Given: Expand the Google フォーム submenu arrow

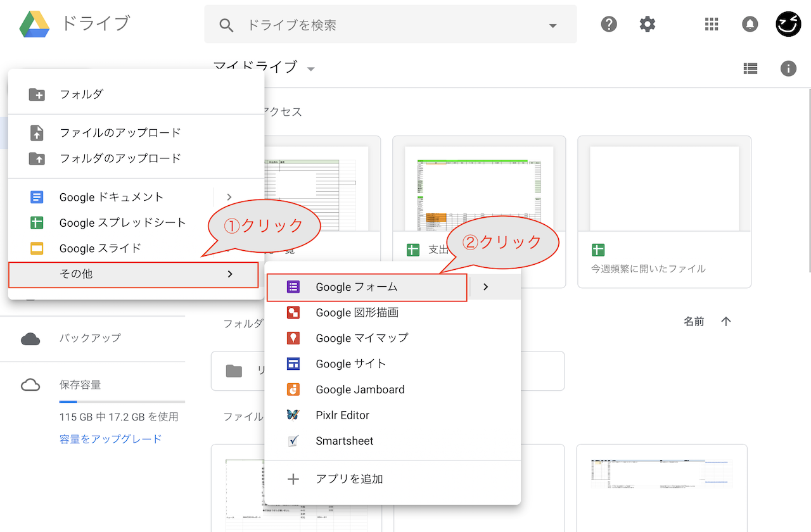Looking at the screenshot, I should [x=485, y=287].
